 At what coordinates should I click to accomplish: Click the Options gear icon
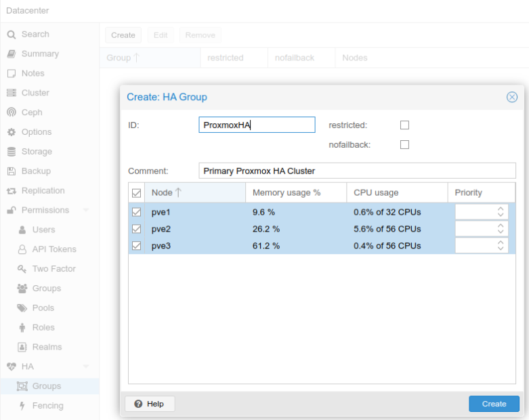coord(12,132)
